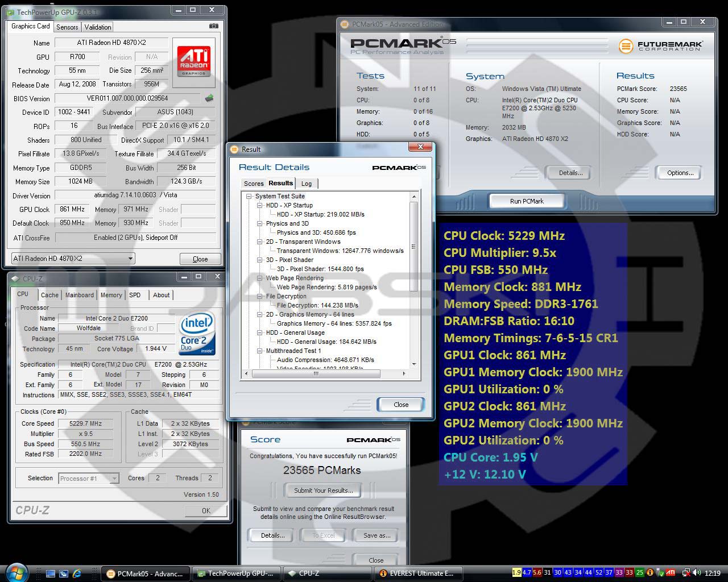This screenshot has width=728, height=582.
Task: Collapse the File Decryption node
Action: coord(260,296)
